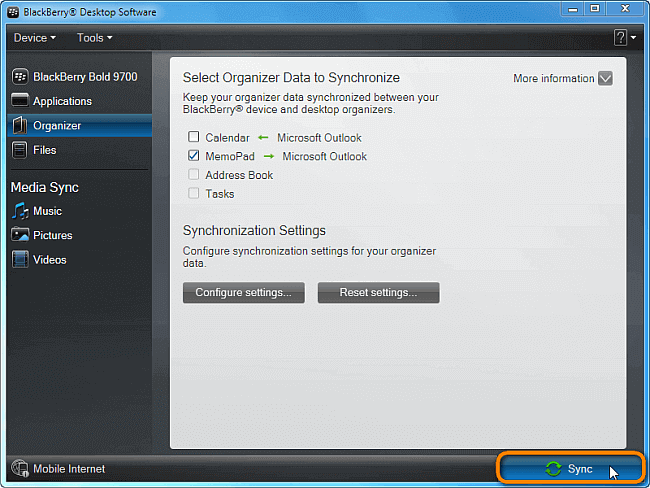Screen dimensions: 650x488
Task: Click the BlackBerry logo in title bar
Action: [13, 12]
